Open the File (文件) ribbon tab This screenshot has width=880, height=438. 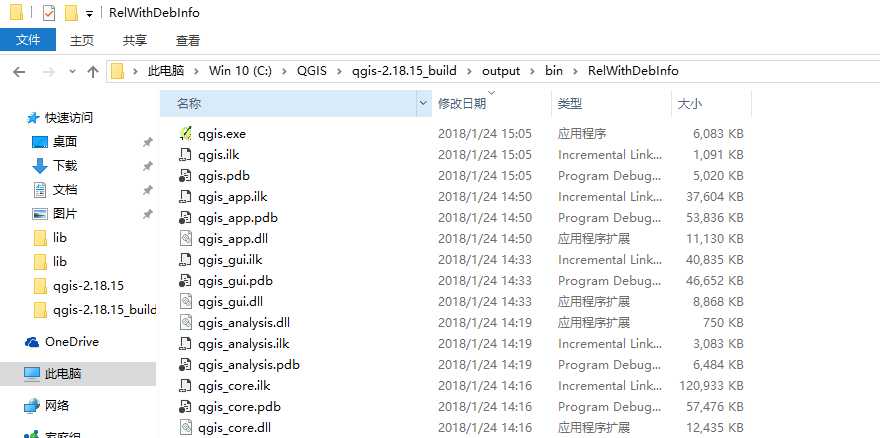point(28,40)
